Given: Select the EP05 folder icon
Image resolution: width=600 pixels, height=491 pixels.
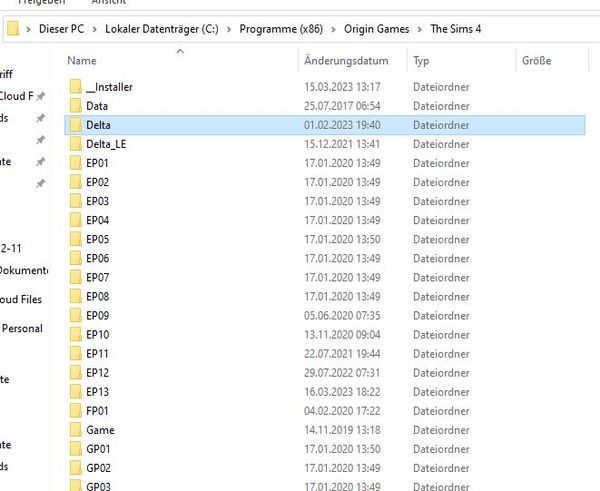Looking at the screenshot, I should 76,240.
